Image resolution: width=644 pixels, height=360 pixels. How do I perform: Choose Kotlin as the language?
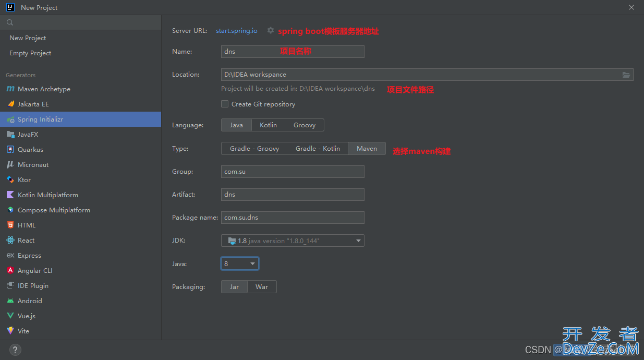tap(269, 125)
